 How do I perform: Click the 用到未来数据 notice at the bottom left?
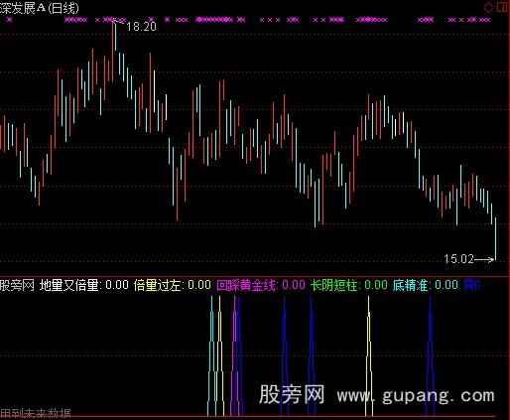(36, 414)
